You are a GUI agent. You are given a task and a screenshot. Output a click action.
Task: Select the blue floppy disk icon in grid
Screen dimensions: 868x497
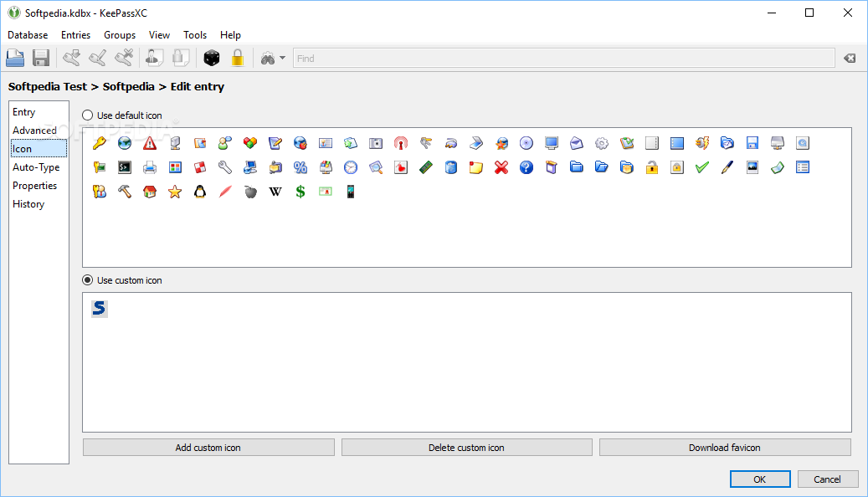coord(752,143)
